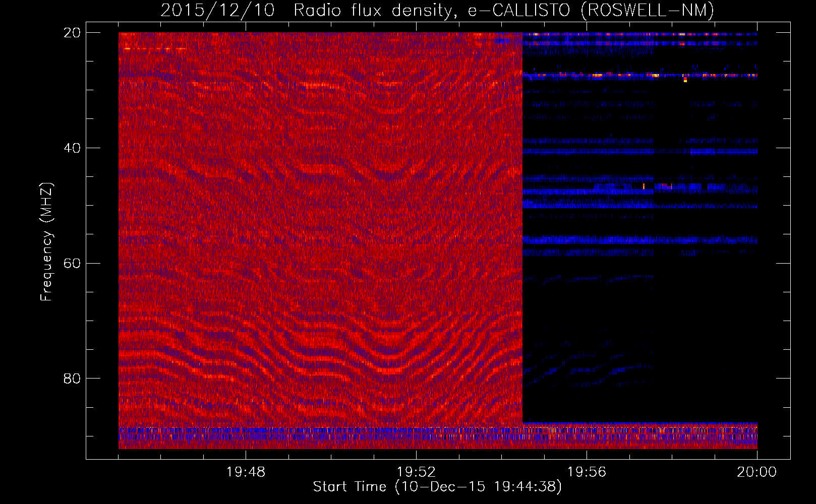
Task: Click the '19:52' time tick label
Action: [416, 472]
